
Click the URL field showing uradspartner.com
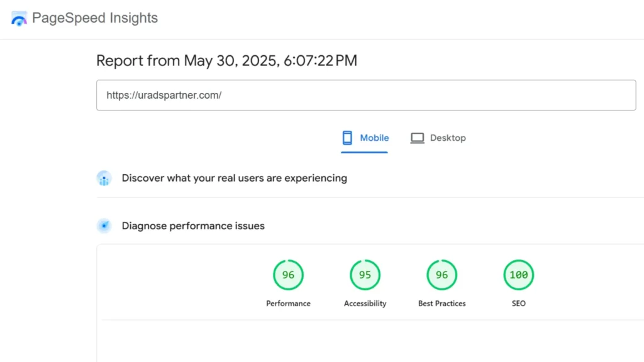(x=366, y=96)
